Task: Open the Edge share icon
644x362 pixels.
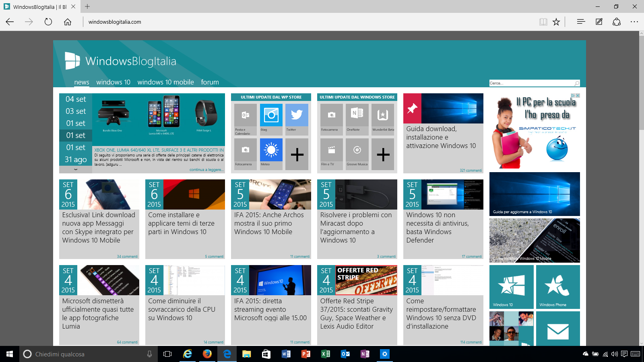Action: (617, 22)
